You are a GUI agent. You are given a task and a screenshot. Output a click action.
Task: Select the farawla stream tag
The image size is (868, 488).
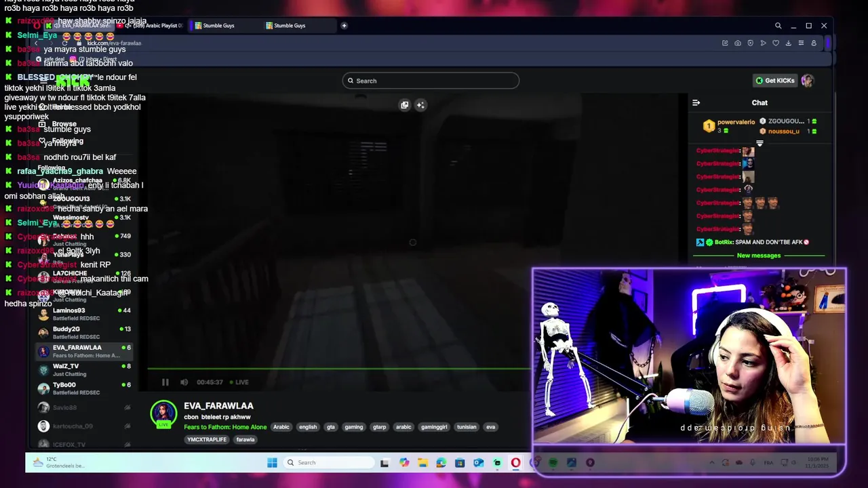245,439
